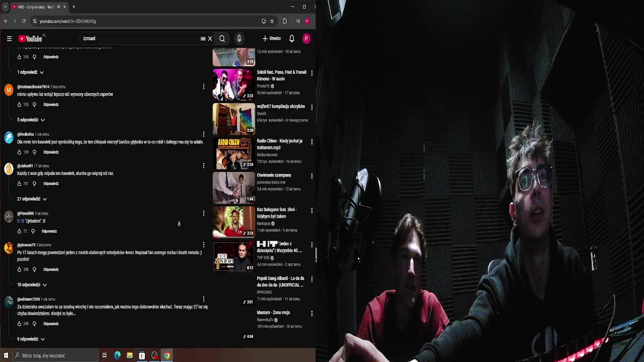Expand the '10 odpowiedzi' replies
This screenshot has width=644, height=362.
click(32, 285)
